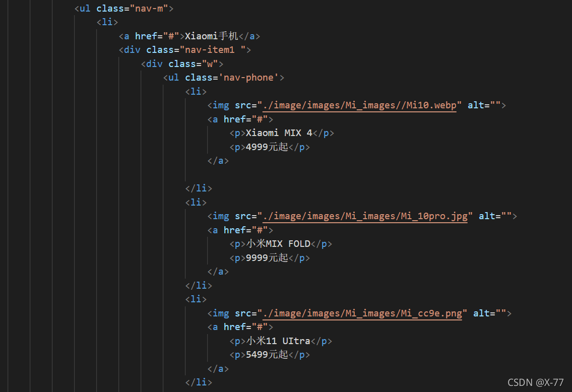This screenshot has height=392, width=572.
Task: Select the nav-item1 class value
Action: [210, 50]
